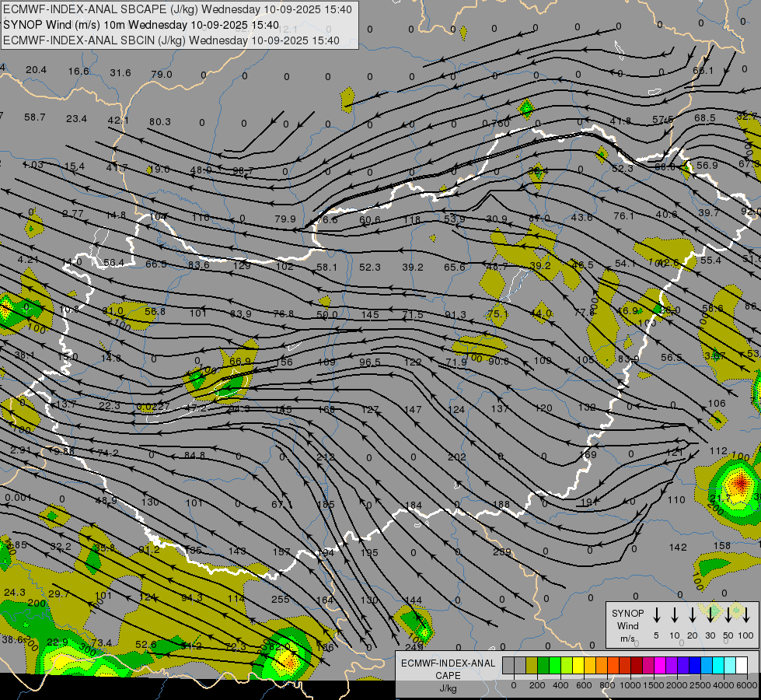Click the map value 255
This screenshot has width=761, height=700.
[x=281, y=599]
